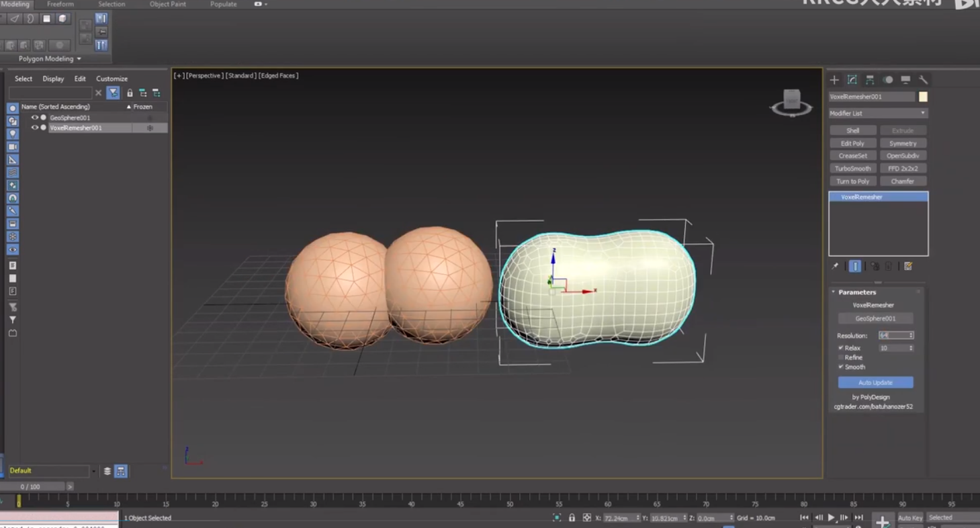Open the scene explorer Customize menu
The width and height of the screenshot is (980, 528).
pos(112,79)
